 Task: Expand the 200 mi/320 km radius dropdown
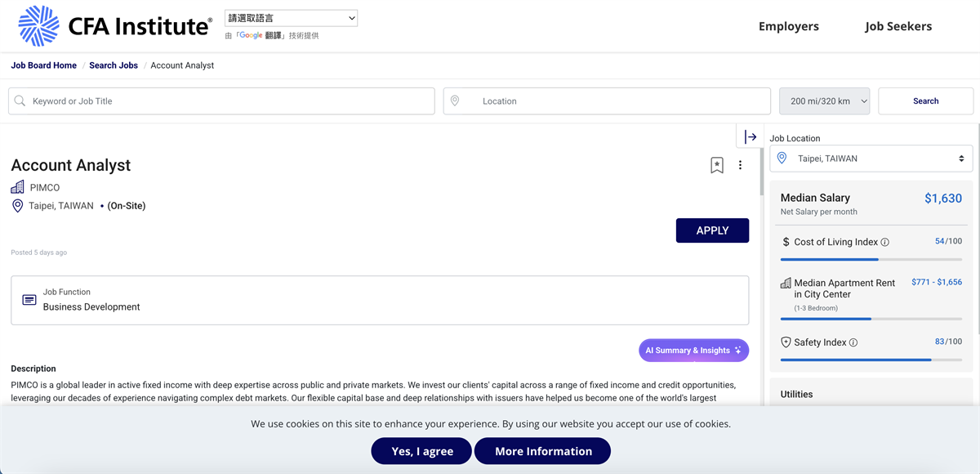[x=824, y=101]
